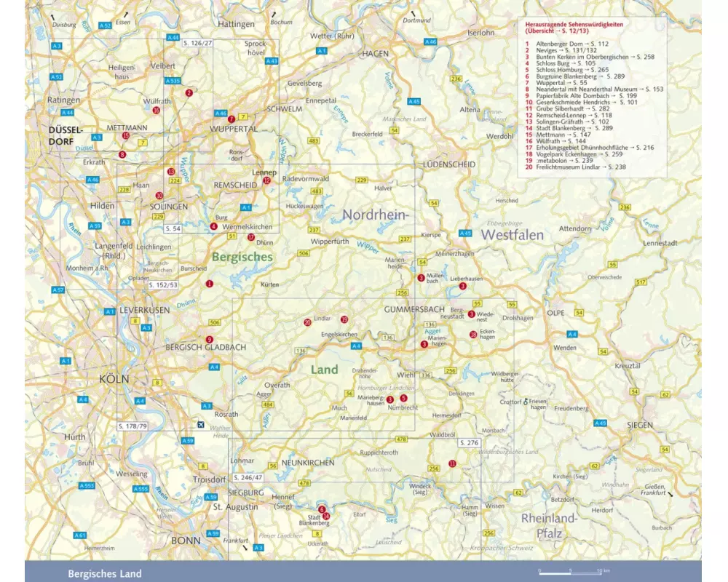Screen dimensions: 728x582
Task: Click marker 9 near Bergisch Gladbach
Action: 210,339
